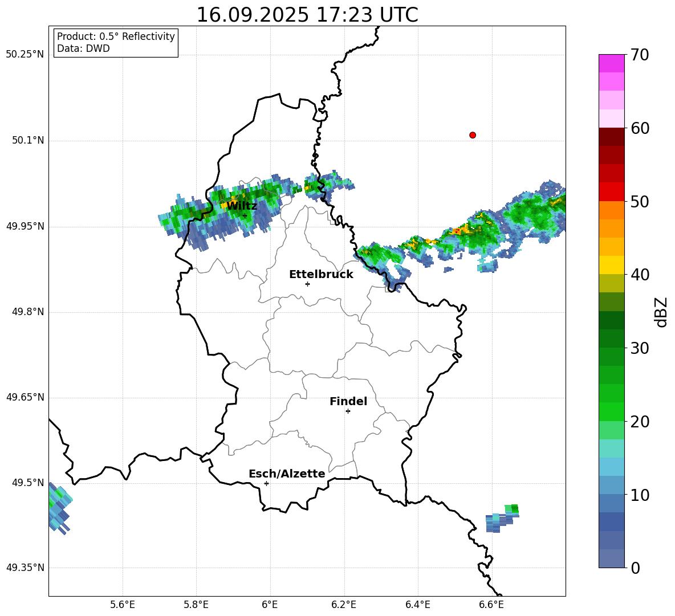Screen dimensions: 675x616
Task: Click the Ettelbruck station cross marker
Action: click(307, 284)
